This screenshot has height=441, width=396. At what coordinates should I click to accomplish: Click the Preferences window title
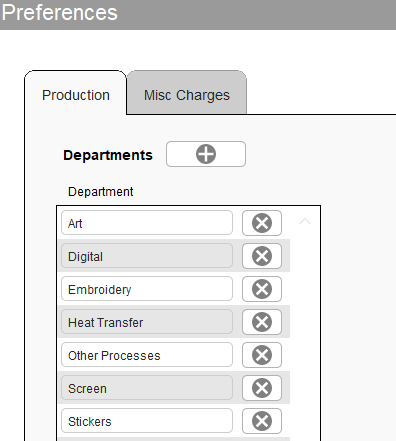pyautogui.click(x=59, y=13)
